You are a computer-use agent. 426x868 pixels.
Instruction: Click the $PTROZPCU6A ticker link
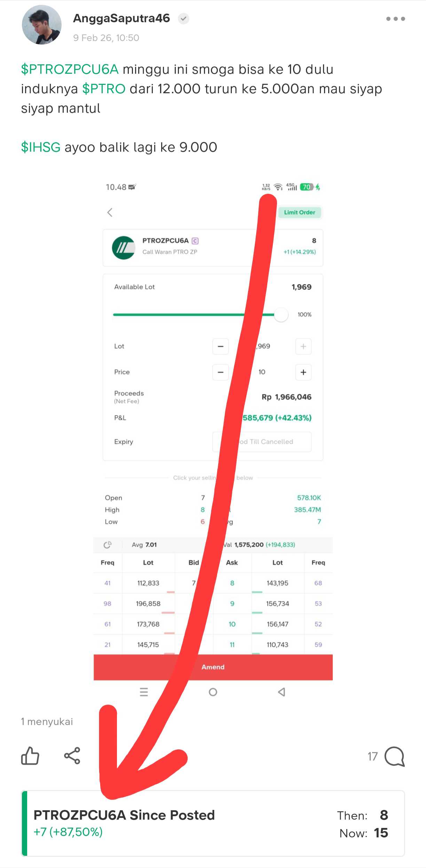(x=70, y=70)
